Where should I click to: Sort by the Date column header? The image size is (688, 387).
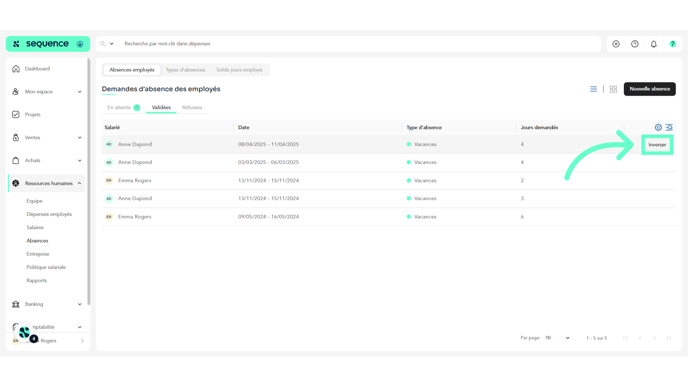pyautogui.click(x=244, y=128)
